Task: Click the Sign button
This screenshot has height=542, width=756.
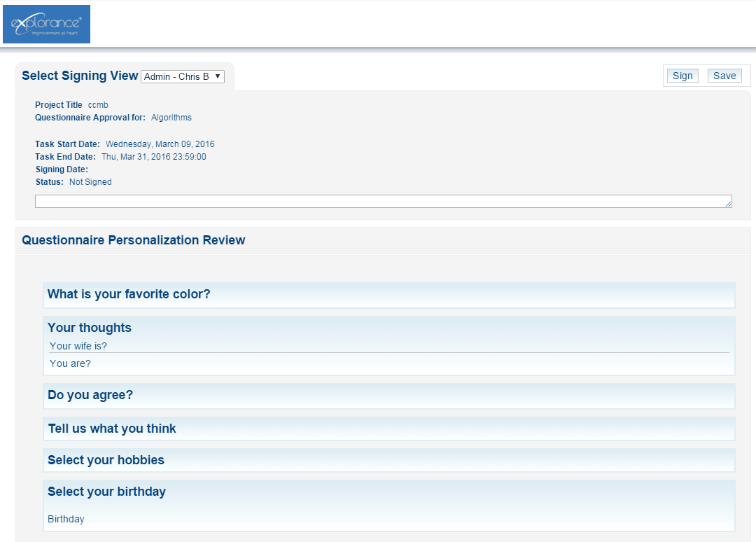Action: click(x=682, y=75)
